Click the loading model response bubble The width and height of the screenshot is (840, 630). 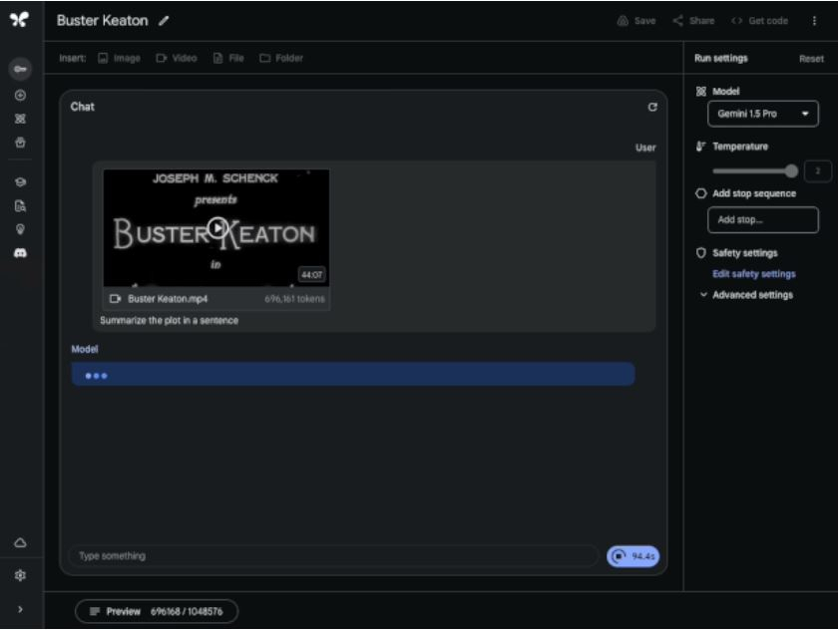(353, 374)
